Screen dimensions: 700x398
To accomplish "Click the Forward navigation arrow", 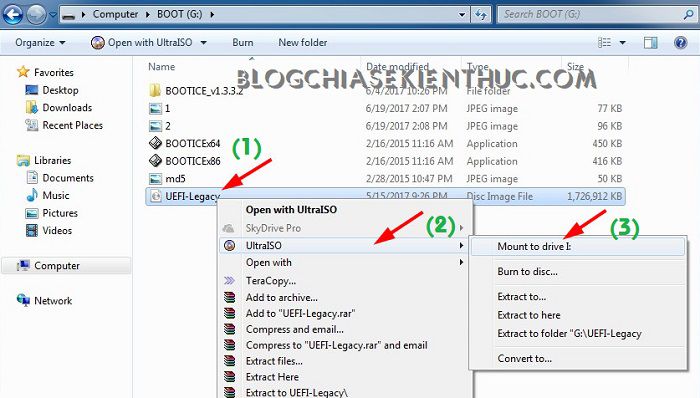I will [37, 14].
